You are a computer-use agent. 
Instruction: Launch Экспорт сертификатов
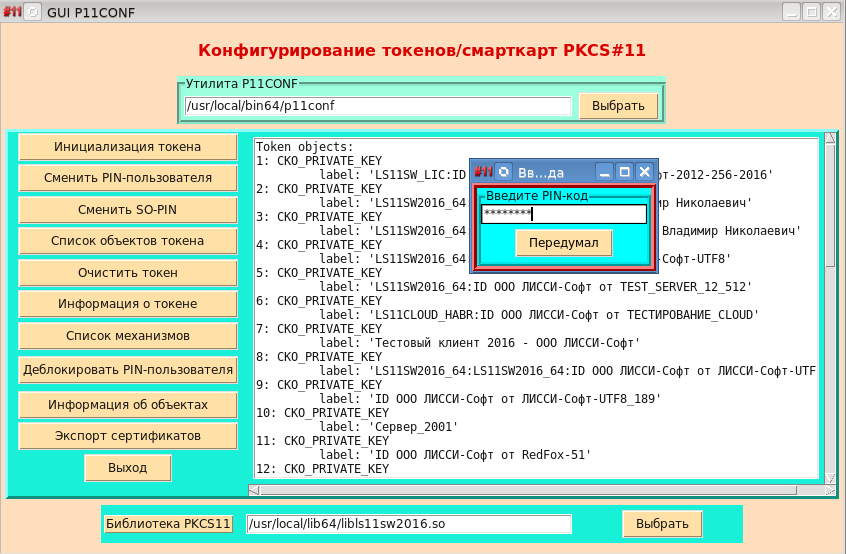pos(128,436)
